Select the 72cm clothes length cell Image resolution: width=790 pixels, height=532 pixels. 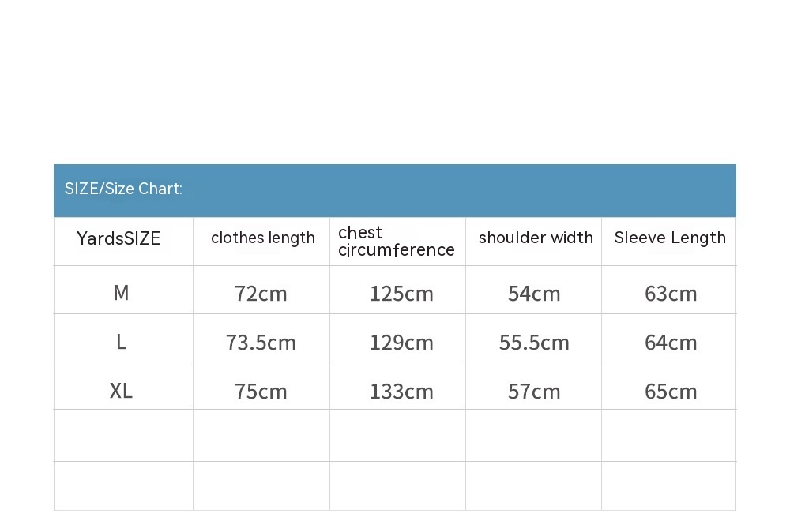tap(261, 294)
